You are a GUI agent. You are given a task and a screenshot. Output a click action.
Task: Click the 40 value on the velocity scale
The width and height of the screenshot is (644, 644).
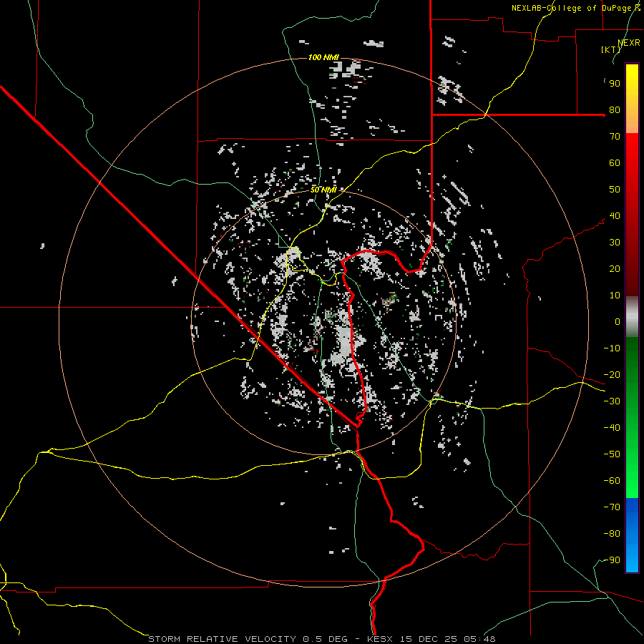coord(615,215)
